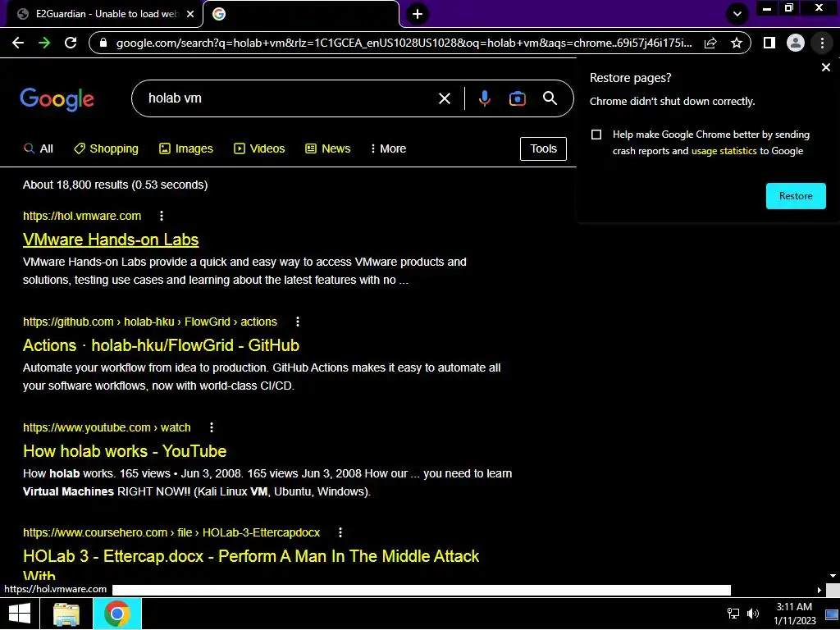Open How holab works YouTube result

pyautogui.click(x=125, y=451)
